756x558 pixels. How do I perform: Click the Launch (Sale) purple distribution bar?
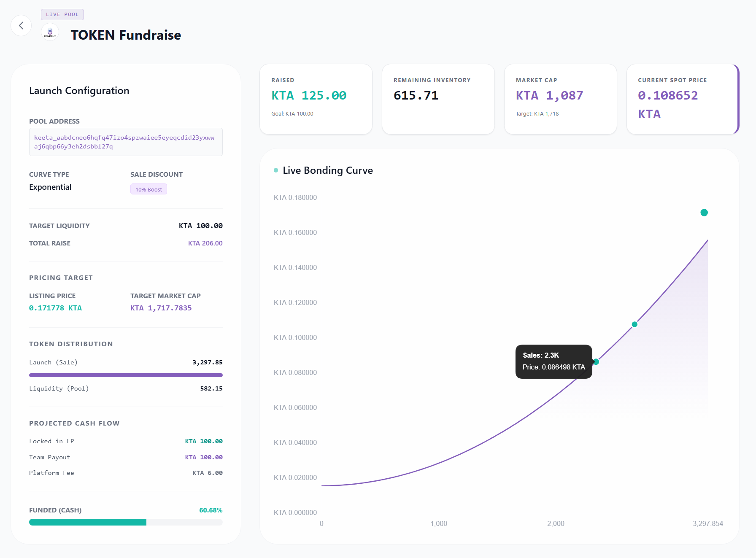point(125,375)
